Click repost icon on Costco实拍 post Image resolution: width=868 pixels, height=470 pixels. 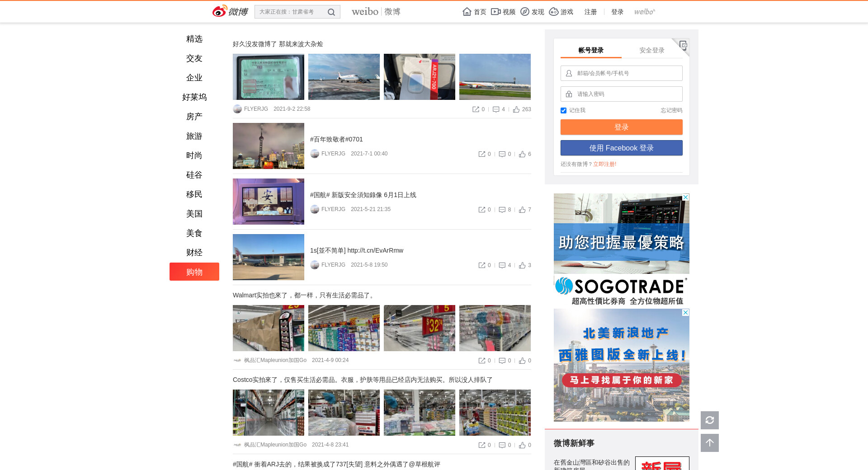(482, 445)
